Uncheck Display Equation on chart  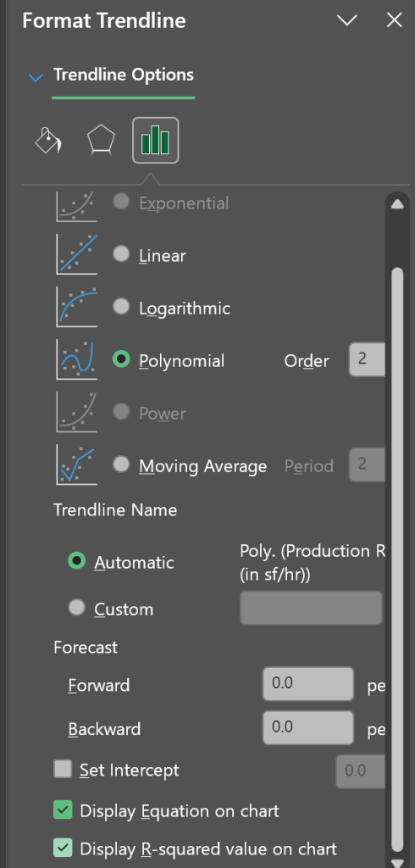pos(63,810)
